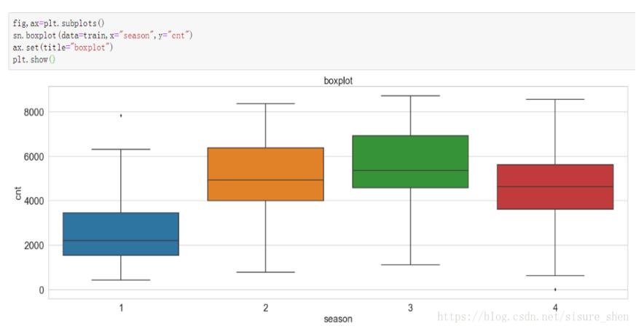Click x-axis tick label 3

click(x=410, y=308)
